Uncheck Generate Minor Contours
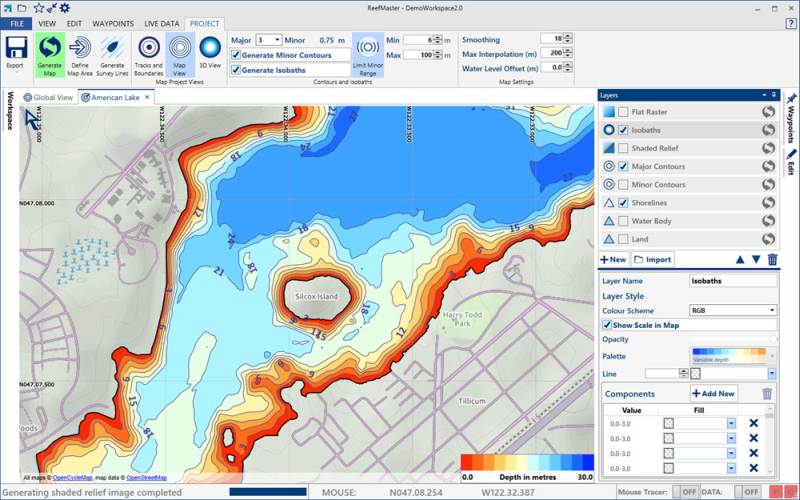The height and width of the screenshot is (500, 800). 236,55
